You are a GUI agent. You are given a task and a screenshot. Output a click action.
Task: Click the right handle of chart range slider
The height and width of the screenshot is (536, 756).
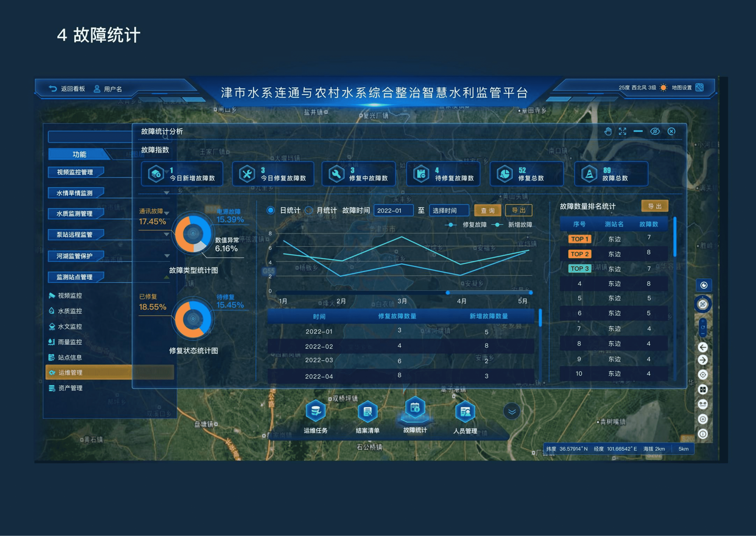[531, 293]
